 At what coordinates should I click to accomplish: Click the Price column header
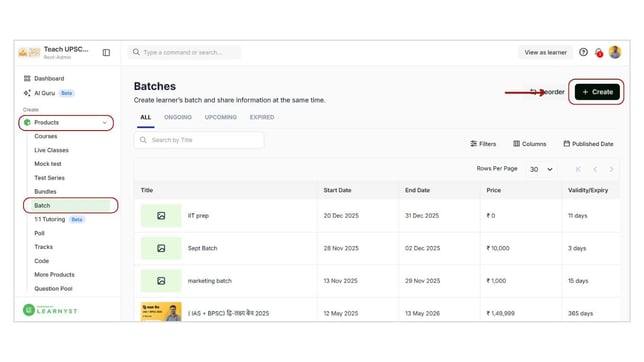(x=493, y=190)
